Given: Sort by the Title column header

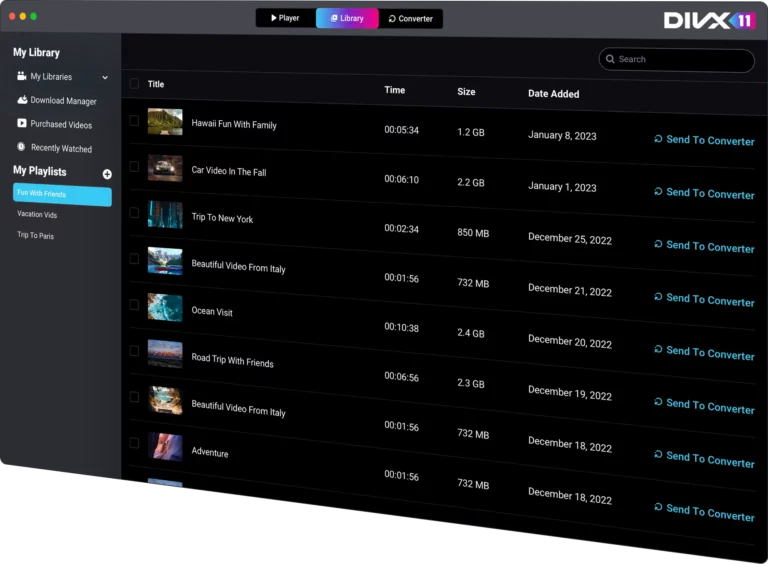Looking at the screenshot, I should coord(156,84).
